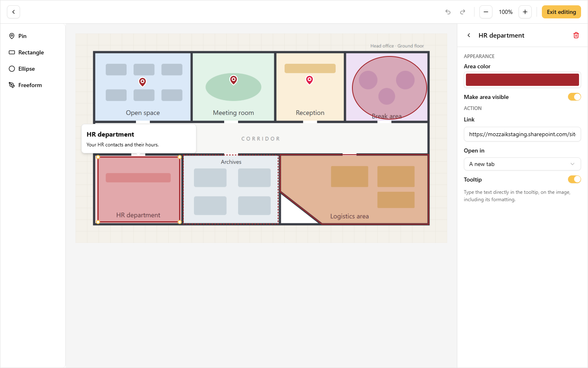The width and height of the screenshot is (588, 368).
Task: Zoom in with the plus button
Action: [x=525, y=12]
